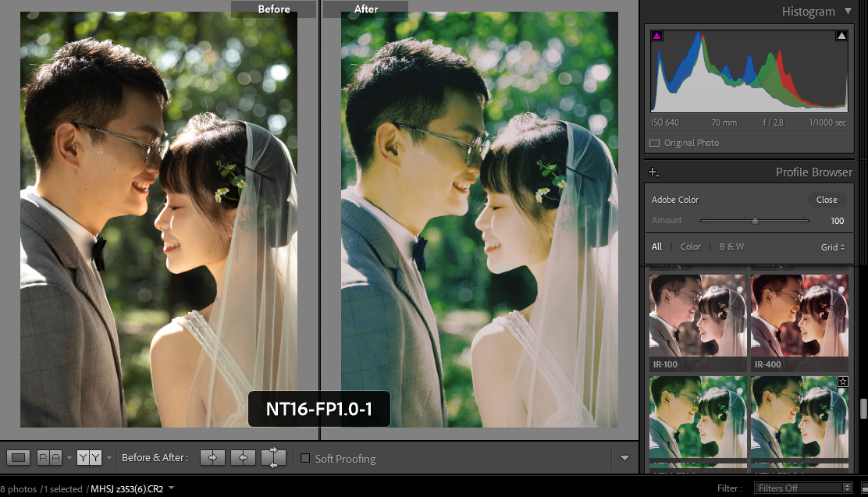
Task: Copy After settings to Before arrow
Action: pyautogui.click(x=243, y=458)
